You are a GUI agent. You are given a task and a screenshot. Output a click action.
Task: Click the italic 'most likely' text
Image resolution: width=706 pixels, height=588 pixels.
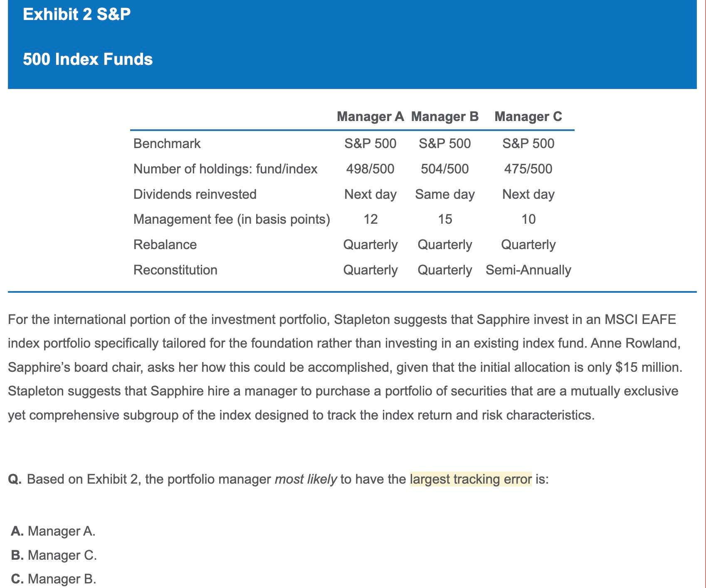click(306, 479)
